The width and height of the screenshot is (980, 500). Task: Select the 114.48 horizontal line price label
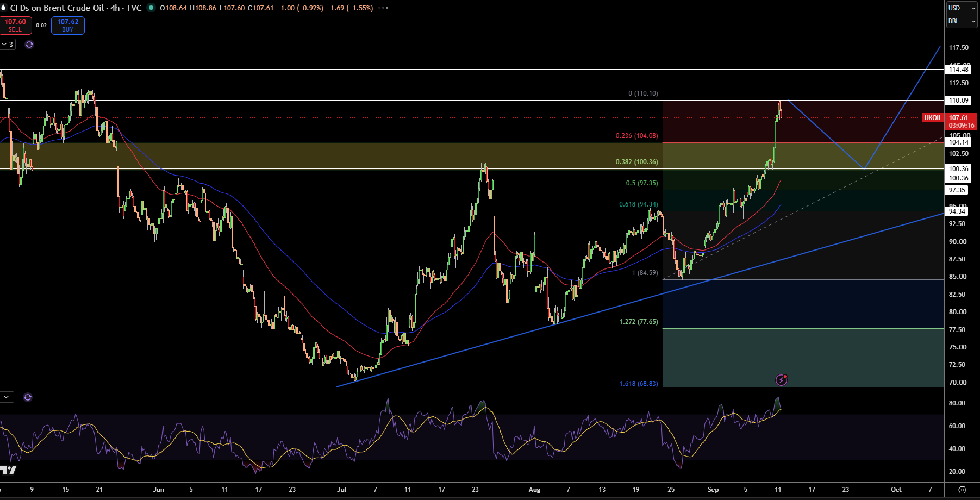point(959,69)
